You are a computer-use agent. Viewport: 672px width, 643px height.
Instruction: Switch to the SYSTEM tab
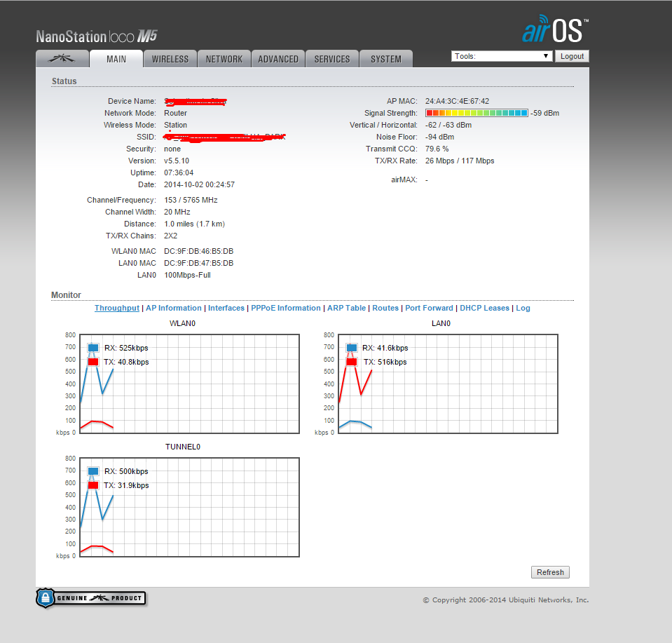tap(386, 59)
